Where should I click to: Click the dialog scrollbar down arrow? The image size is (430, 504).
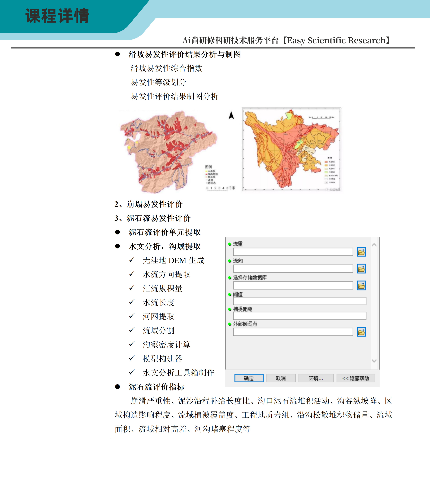[374, 361]
